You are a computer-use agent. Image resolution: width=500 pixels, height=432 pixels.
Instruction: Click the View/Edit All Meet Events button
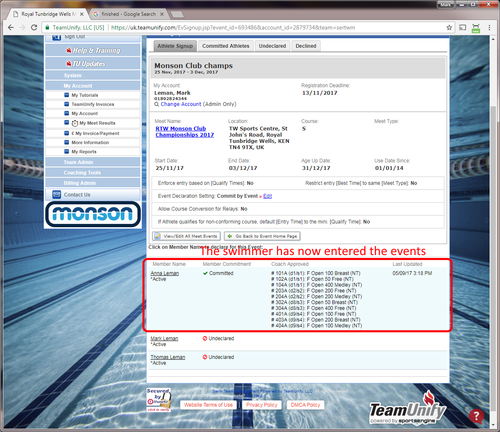pyautogui.click(x=186, y=236)
